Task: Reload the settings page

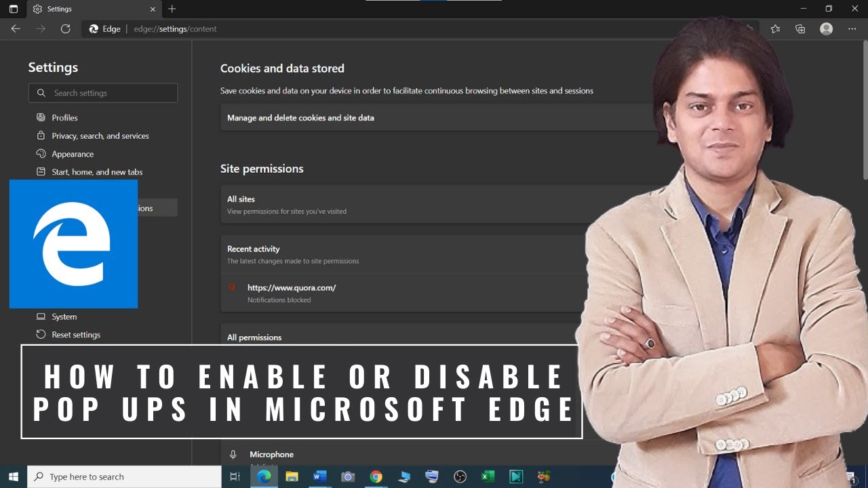Action: [x=65, y=28]
